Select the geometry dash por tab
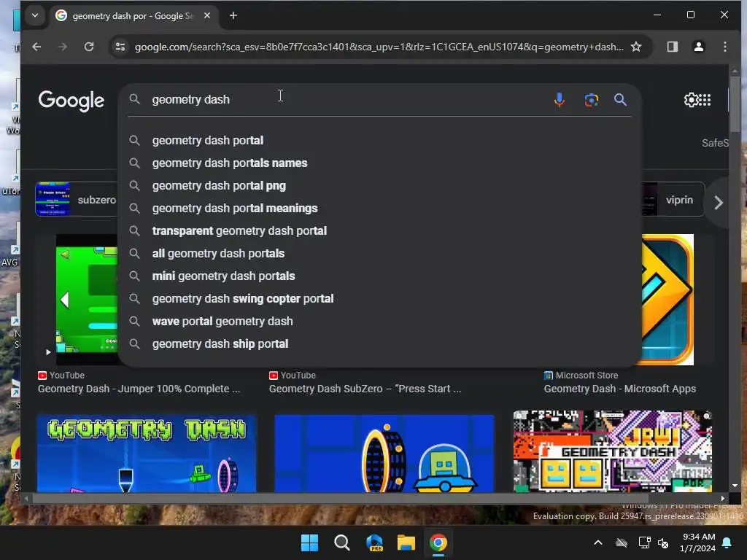 coord(133,16)
